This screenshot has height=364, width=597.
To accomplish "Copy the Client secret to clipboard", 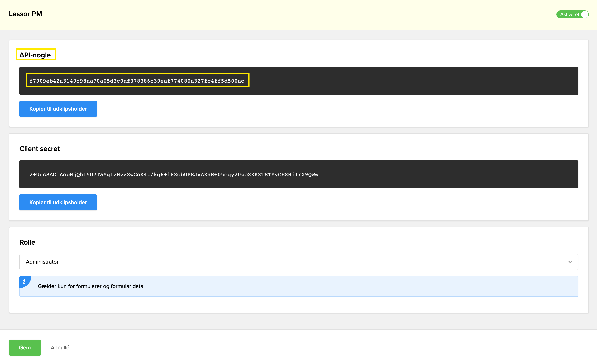I will pyautogui.click(x=58, y=202).
